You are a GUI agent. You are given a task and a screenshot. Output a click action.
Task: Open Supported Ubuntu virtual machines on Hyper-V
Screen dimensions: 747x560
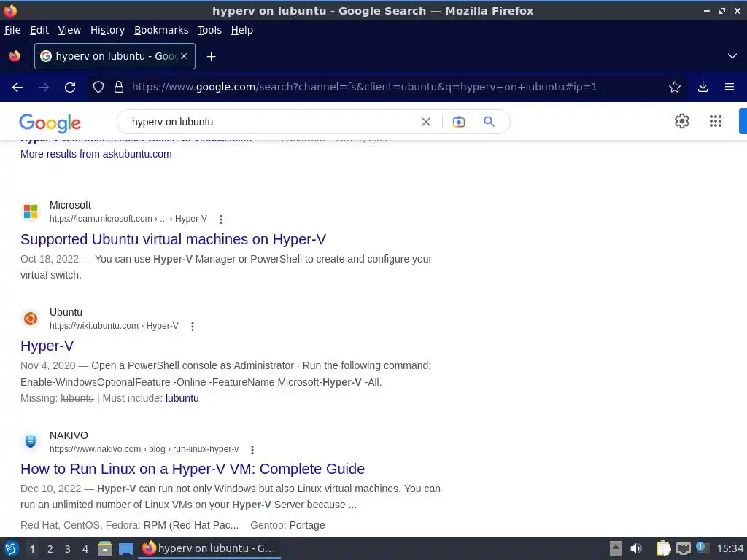point(173,239)
